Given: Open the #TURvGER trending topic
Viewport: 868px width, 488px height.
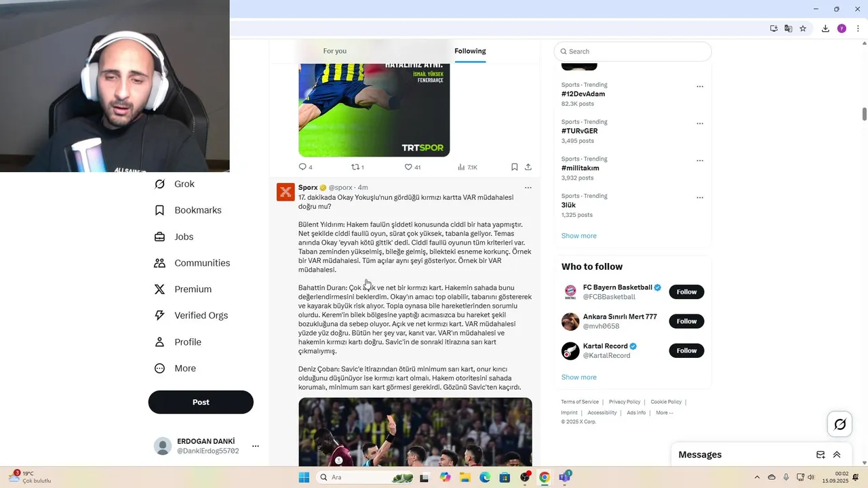Looking at the screenshot, I should click(580, 131).
